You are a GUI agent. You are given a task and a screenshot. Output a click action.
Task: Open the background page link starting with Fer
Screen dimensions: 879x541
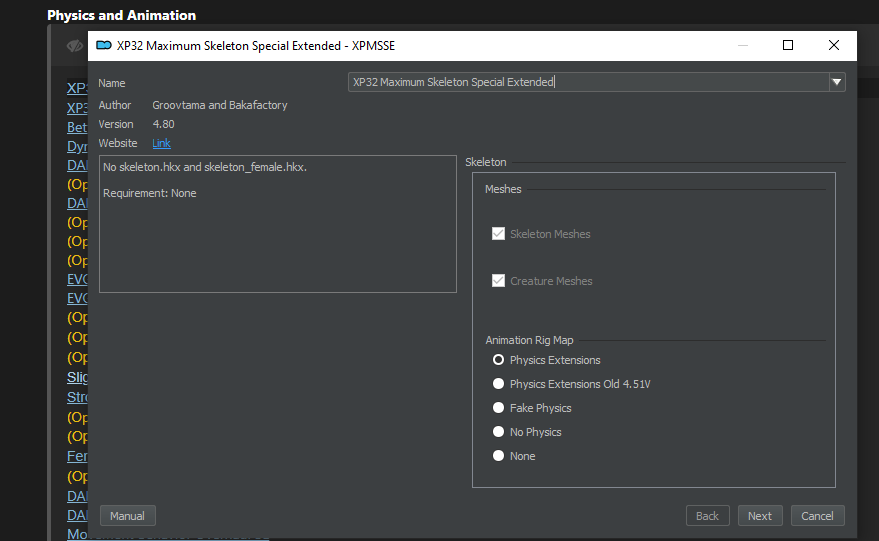point(77,456)
